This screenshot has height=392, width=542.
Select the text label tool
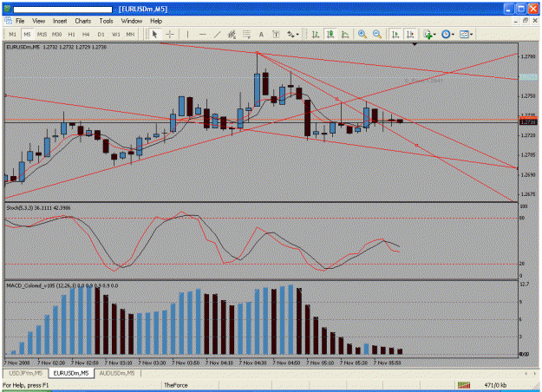[276, 34]
